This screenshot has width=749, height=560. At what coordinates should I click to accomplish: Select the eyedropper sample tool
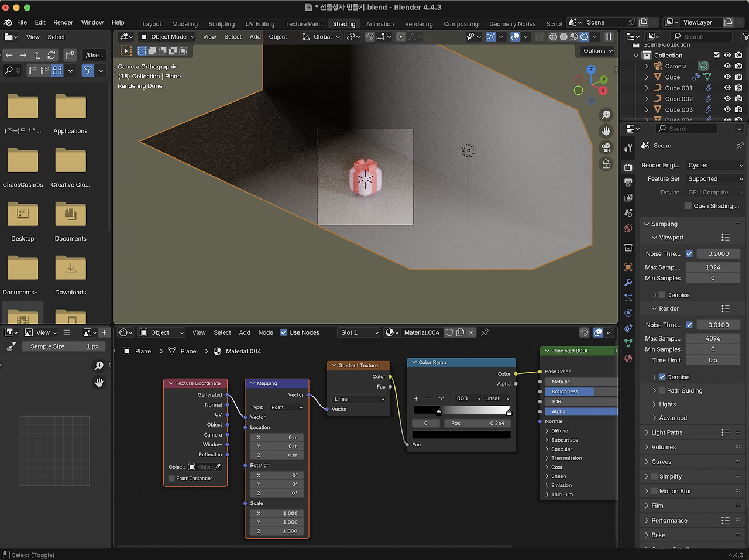click(11, 346)
